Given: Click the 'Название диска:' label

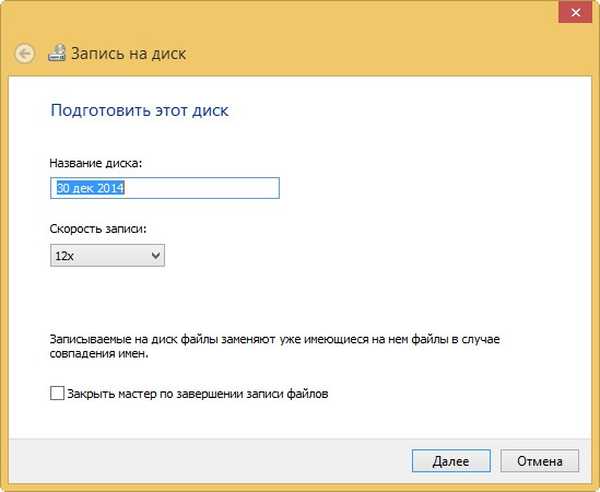Looking at the screenshot, I should tap(96, 161).
